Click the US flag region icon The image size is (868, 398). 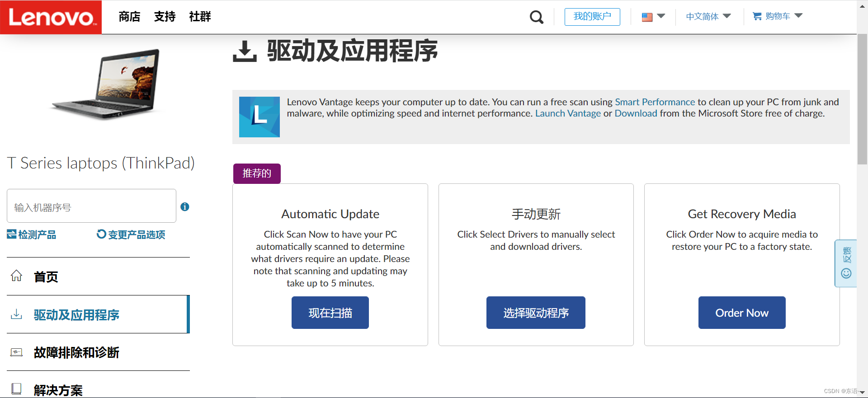pos(647,17)
